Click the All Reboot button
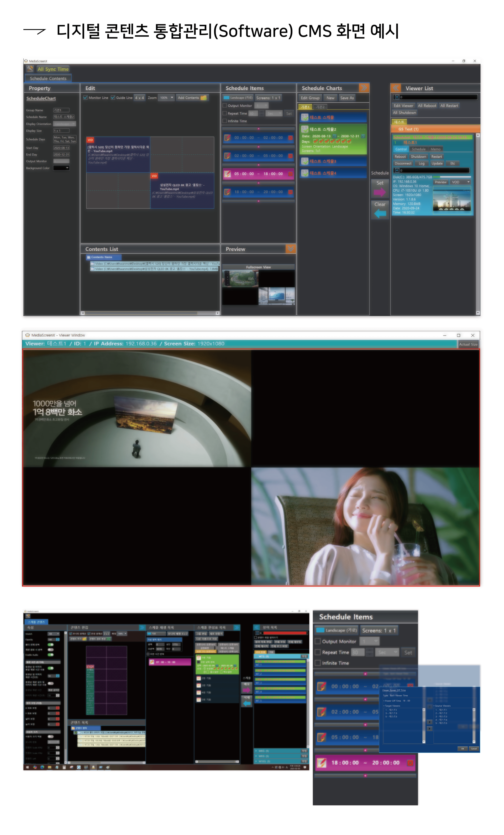Image resolution: width=504 pixels, height=835 pixels. pyautogui.click(x=427, y=106)
